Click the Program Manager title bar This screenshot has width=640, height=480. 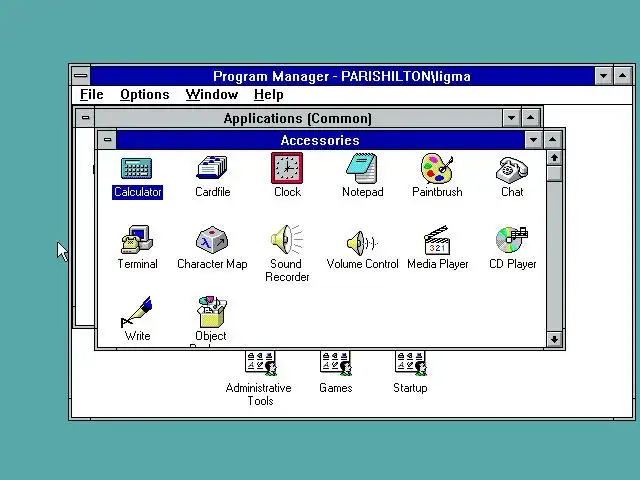pyautogui.click(x=342, y=76)
